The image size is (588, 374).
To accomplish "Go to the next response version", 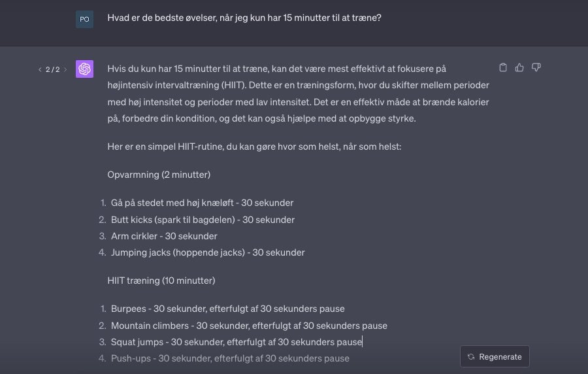I will tap(65, 69).
